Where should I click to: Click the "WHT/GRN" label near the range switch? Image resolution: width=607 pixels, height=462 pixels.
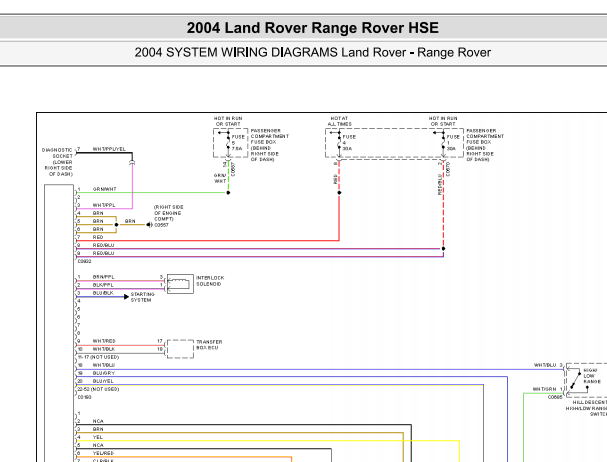(544, 389)
